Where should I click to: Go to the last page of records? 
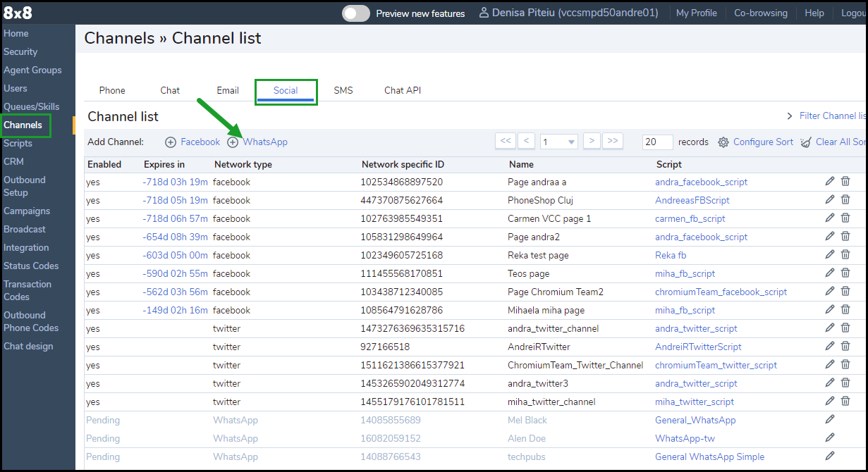613,141
